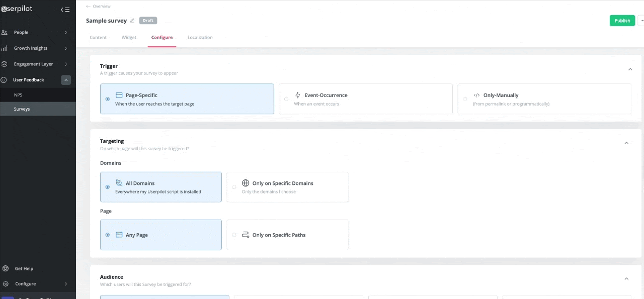Screen dimensions: 644x299
Task: Publish the sample survey
Action: point(622,20)
